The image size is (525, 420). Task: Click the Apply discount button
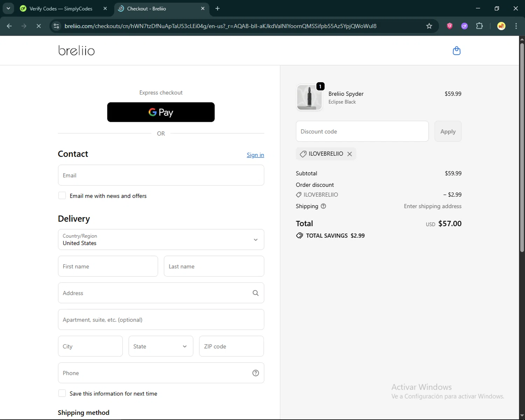click(x=448, y=131)
